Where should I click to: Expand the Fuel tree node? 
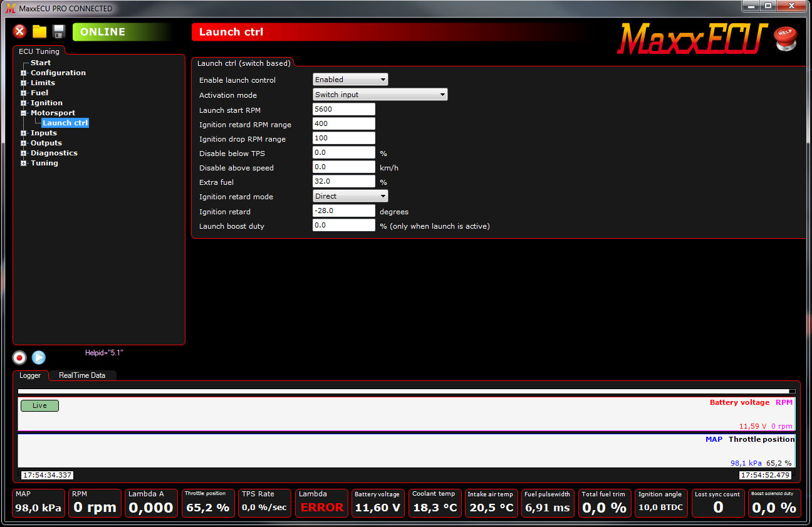pyautogui.click(x=24, y=93)
